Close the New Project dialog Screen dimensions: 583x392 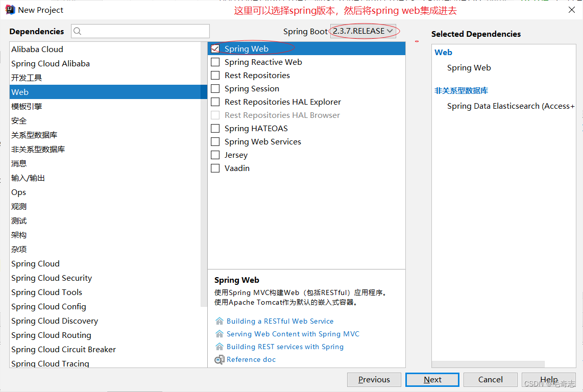pyautogui.click(x=572, y=10)
